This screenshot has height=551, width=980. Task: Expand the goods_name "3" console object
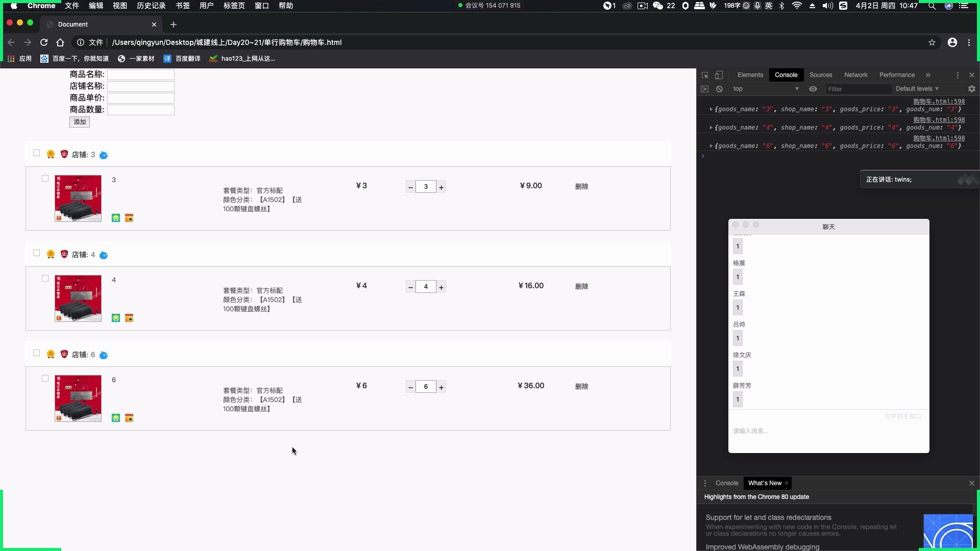(x=711, y=109)
